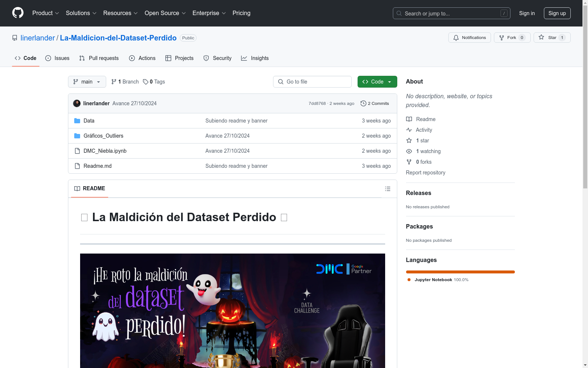Open the Halloween banner image

click(x=233, y=311)
